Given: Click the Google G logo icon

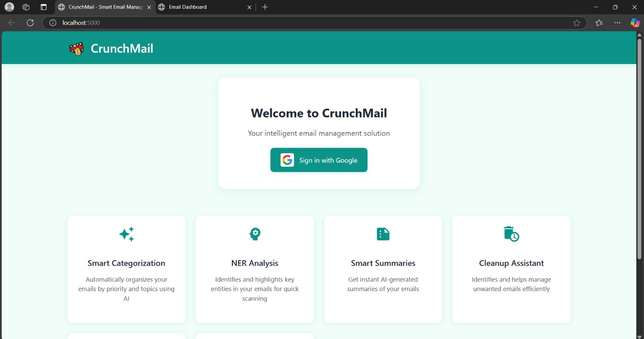Looking at the screenshot, I should click(287, 160).
